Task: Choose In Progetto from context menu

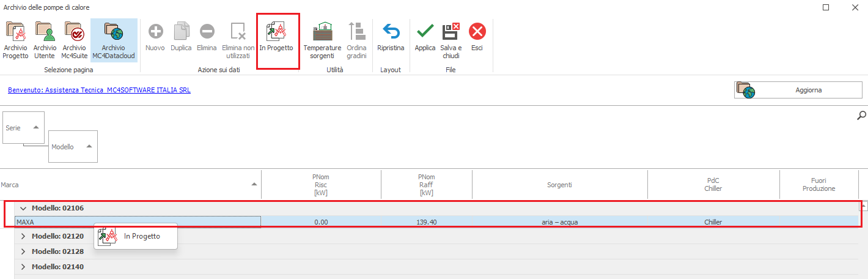Action: click(141, 236)
